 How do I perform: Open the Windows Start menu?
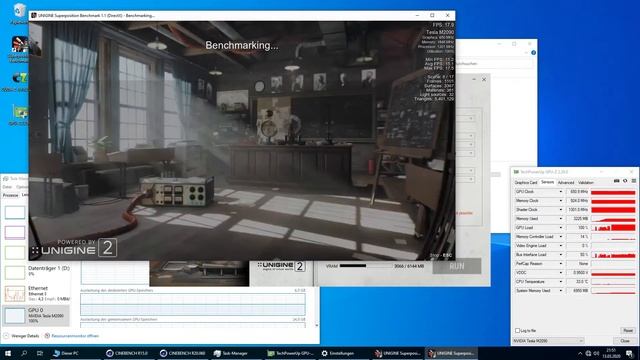pyautogui.click(x=8, y=353)
